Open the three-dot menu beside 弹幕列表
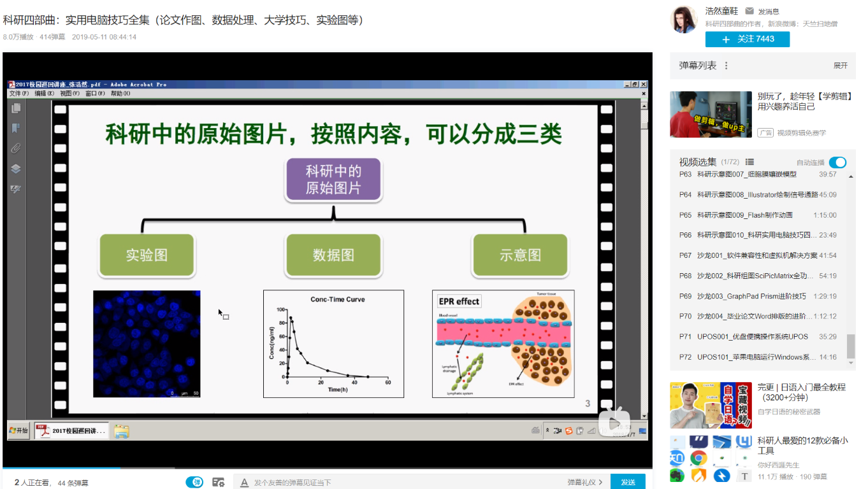The height and width of the screenshot is (489, 868). (726, 66)
